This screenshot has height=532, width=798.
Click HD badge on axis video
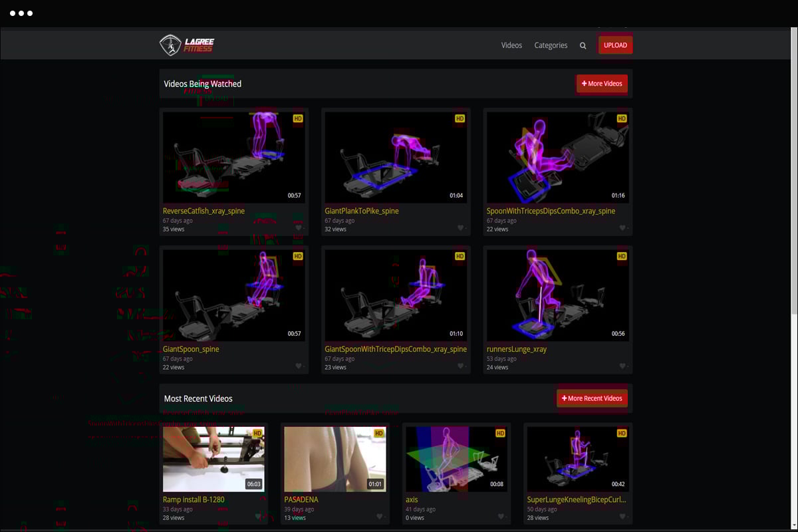(500, 434)
